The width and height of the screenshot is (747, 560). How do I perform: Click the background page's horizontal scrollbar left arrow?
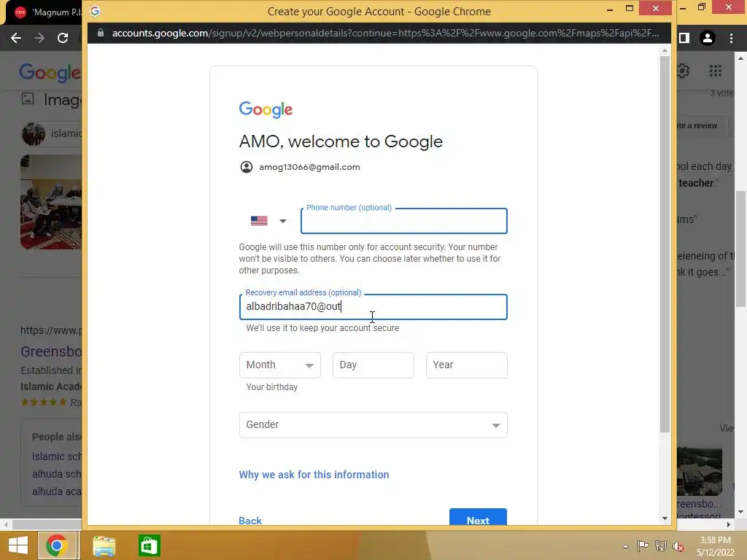tap(5, 524)
